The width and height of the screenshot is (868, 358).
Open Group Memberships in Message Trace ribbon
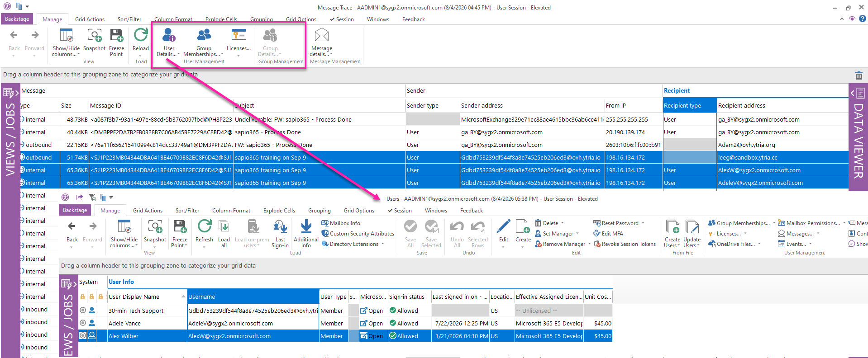(x=204, y=42)
